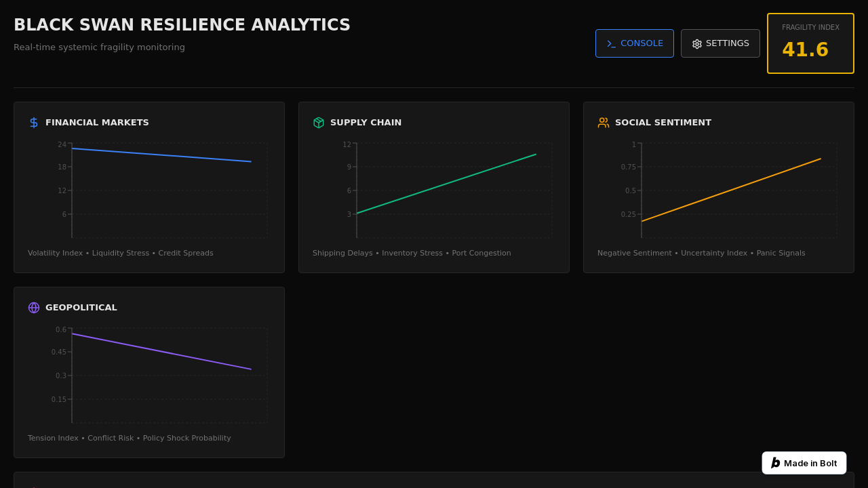Click the people icon beside Social Sentiment
This screenshot has width=868, height=488.
[x=604, y=123]
